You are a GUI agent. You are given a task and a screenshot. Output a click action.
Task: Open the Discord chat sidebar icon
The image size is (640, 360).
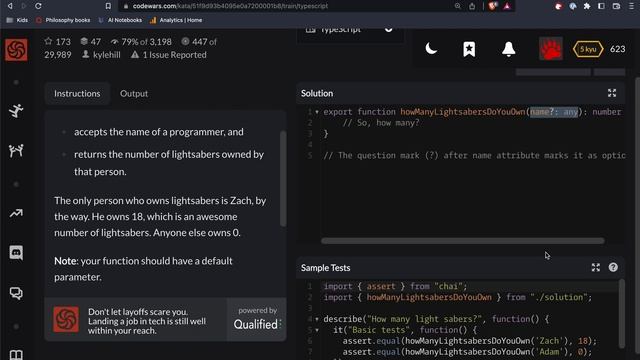16,253
